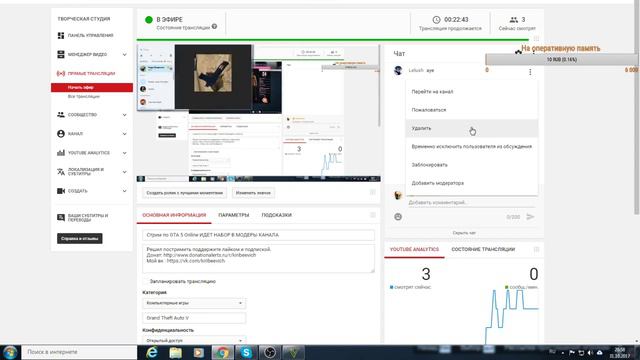Click the Создать camera icon
Screen dimensions: 640x360
pos(61,191)
